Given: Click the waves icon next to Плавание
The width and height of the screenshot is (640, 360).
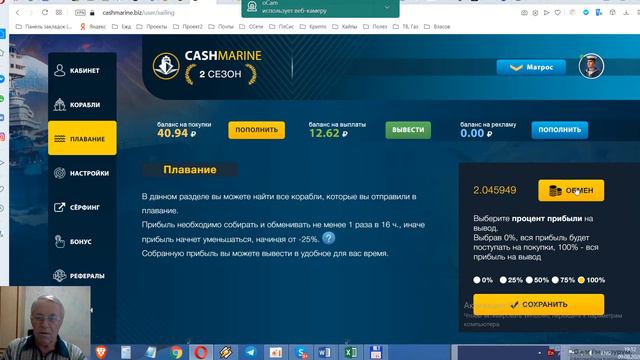Looking at the screenshot, I should coord(60,139).
